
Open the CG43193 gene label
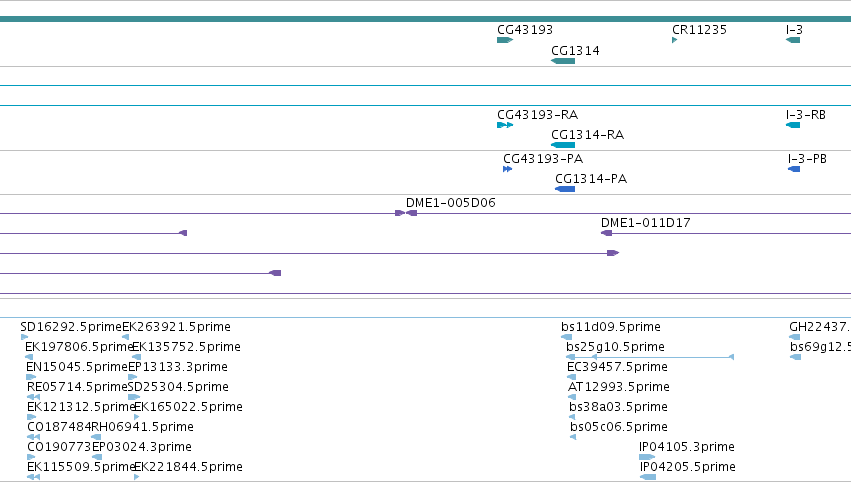[525, 30]
